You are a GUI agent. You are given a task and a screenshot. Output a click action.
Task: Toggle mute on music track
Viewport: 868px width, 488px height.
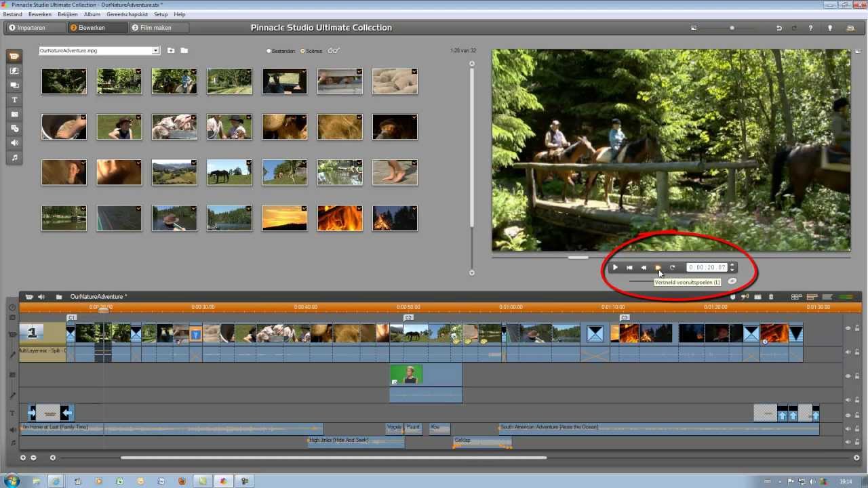click(848, 443)
